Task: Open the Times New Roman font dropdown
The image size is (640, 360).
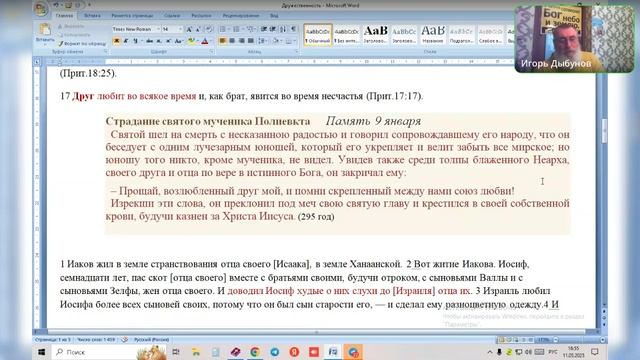Action: 158,29
